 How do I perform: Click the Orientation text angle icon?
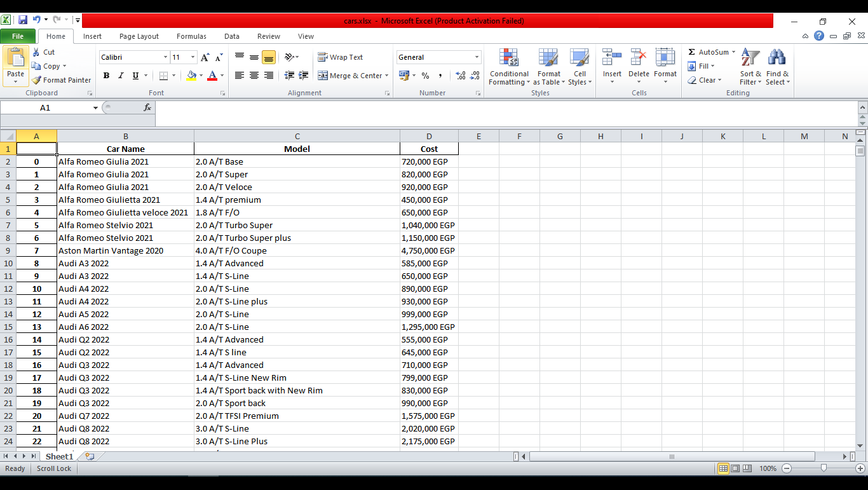pyautogui.click(x=288, y=57)
